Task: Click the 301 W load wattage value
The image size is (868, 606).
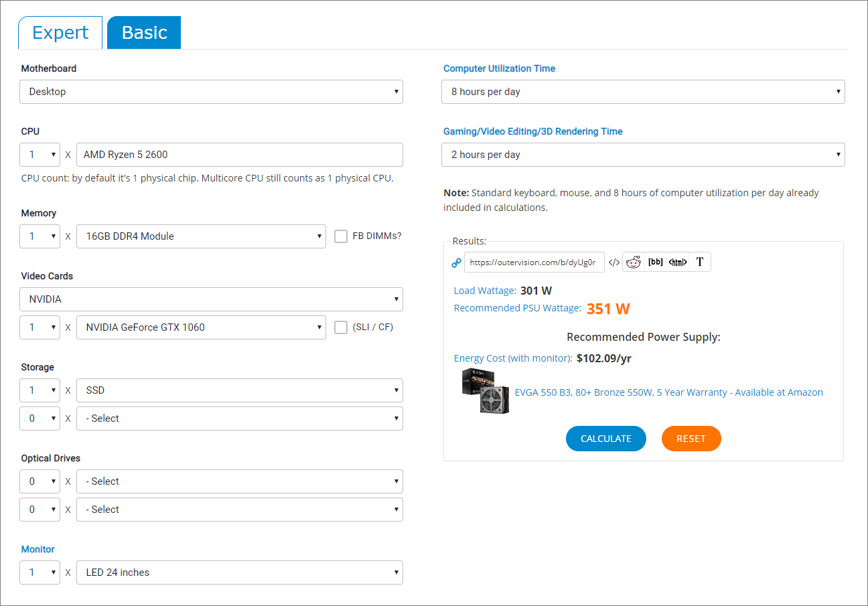Action: (536, 291)
